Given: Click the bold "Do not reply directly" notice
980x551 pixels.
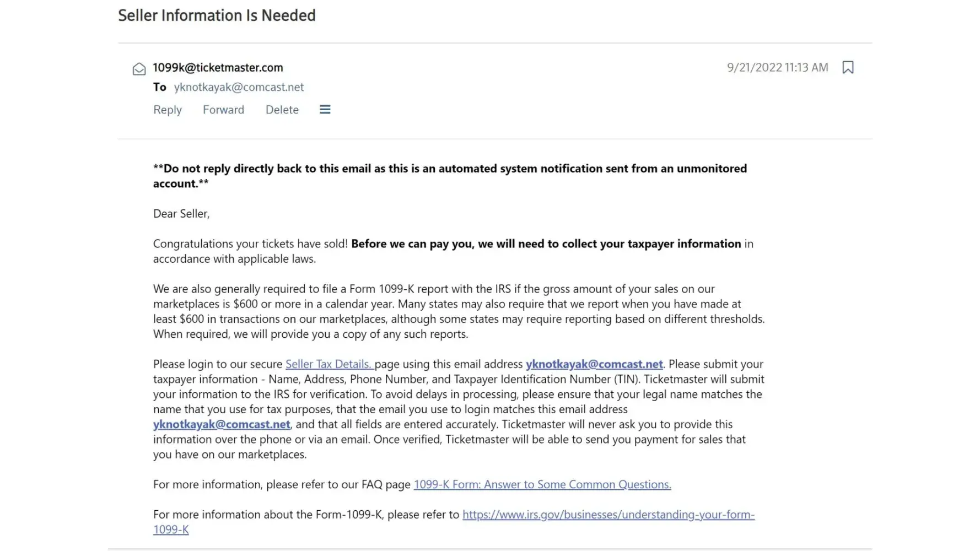Looking at the screenshot, I should [x=449, y=169].
